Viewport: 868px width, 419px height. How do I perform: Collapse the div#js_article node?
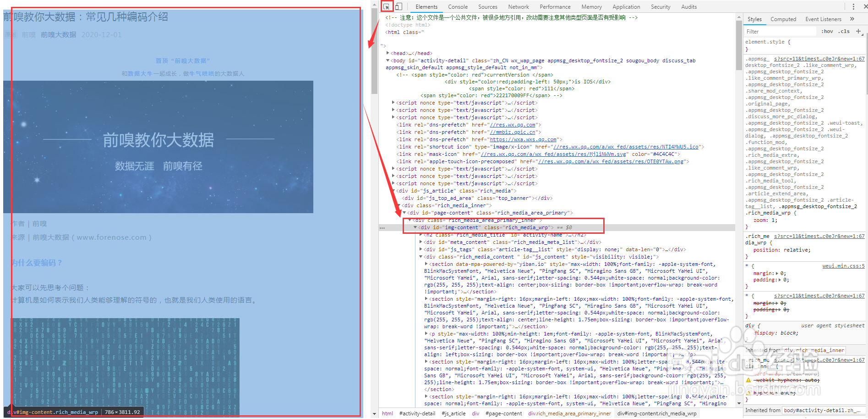coord(393,191)
